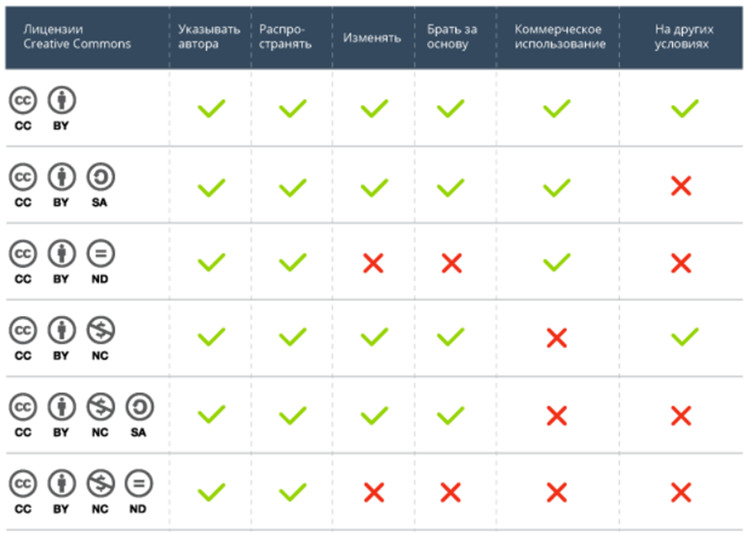Click the ND icon in the CC BY ND row
The height and width of the screenshot is (553, 756).
(x=100, y=253)
